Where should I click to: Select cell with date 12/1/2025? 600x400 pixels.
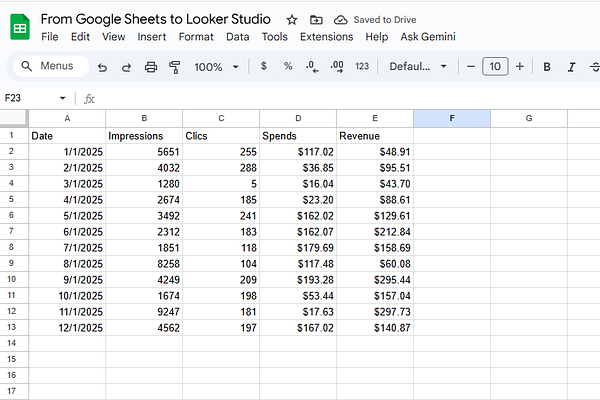tap(67, 328)
